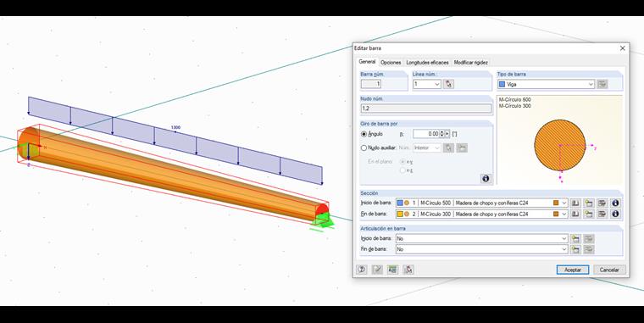Click the pick-line icon beside Línea núm. dropdown
The image size is (644, 323).
coord(448,84)
